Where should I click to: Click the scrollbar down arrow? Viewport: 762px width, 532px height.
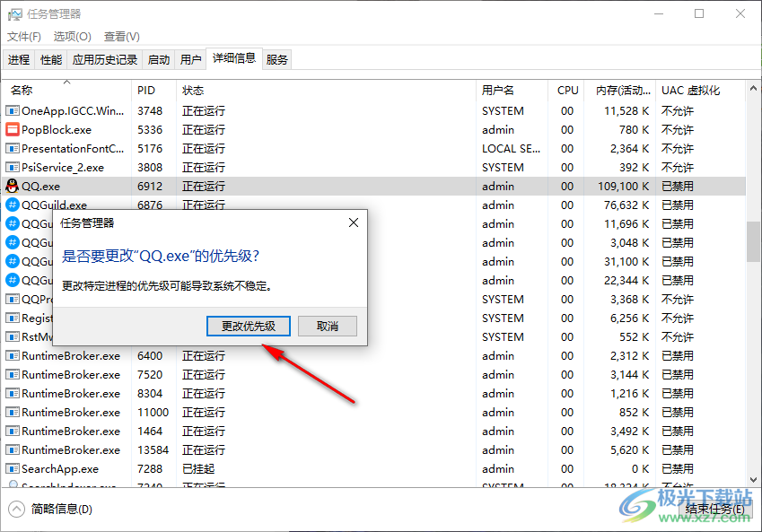[753, 480]
